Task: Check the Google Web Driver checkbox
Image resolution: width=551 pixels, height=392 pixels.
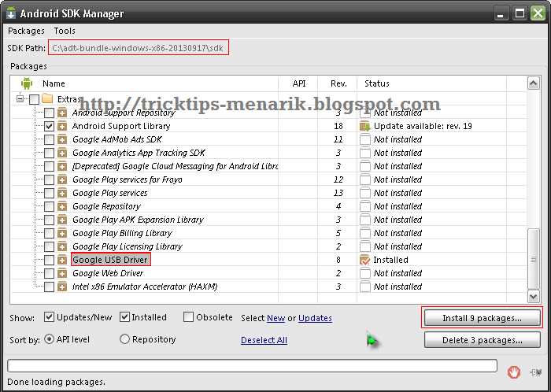Action: (x=49, y=273)
